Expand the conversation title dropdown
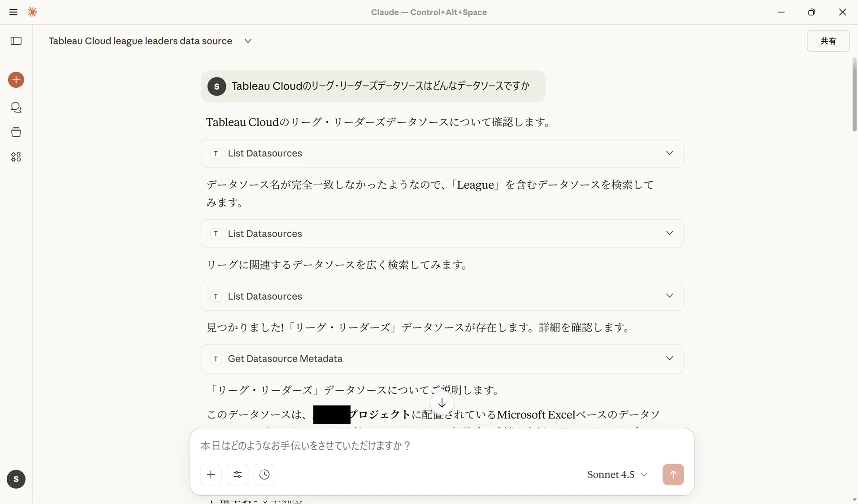The image size is (858, 504). (x=247, y=41)
